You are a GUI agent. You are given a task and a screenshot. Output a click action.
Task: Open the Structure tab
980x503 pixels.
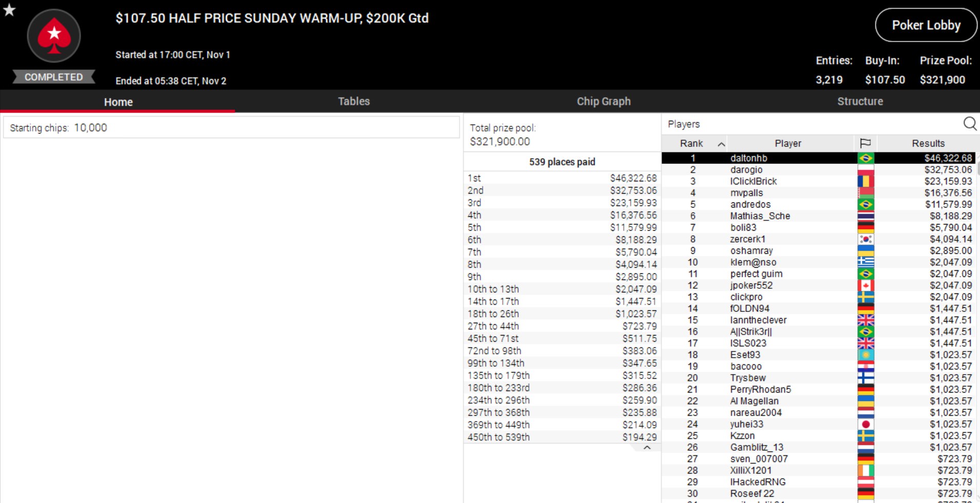[x=860, y=101]
